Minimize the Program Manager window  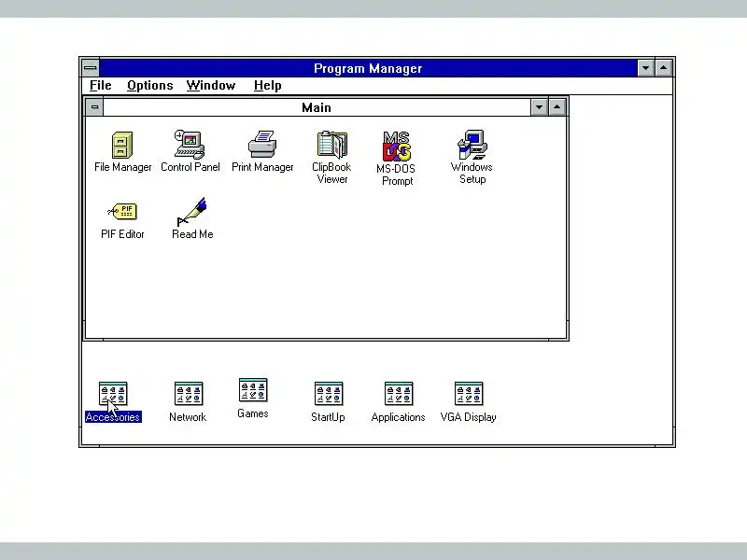(645, 68)
